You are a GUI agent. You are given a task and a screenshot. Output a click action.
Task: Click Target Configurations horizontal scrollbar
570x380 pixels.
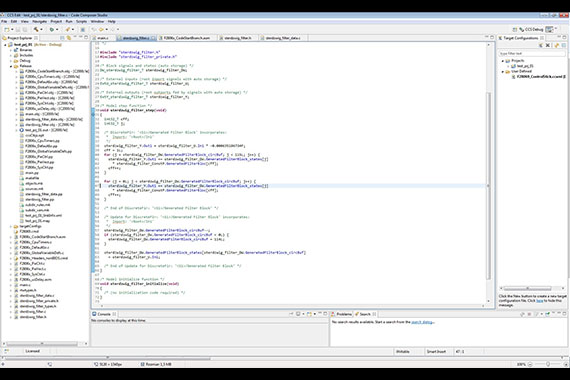click(527, 288)
